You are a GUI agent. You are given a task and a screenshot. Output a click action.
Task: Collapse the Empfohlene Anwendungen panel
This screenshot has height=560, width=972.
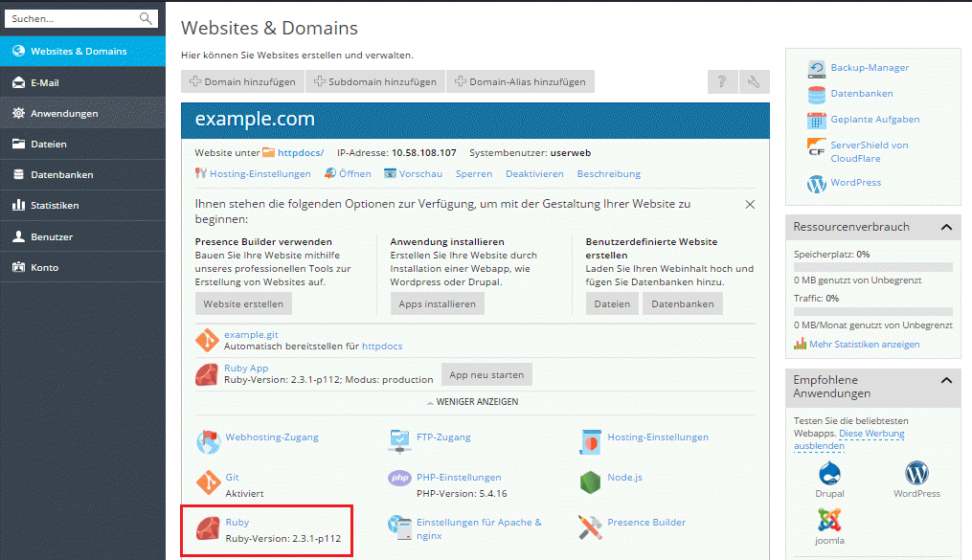point(946,380)
